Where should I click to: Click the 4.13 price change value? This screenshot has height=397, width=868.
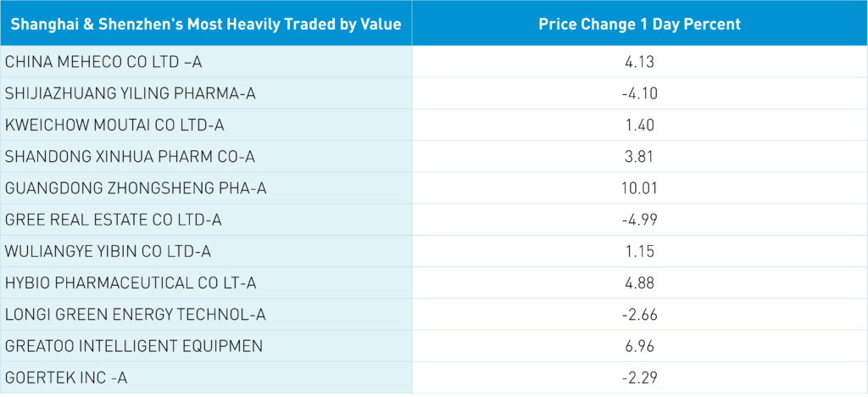[x=639, y=61]
